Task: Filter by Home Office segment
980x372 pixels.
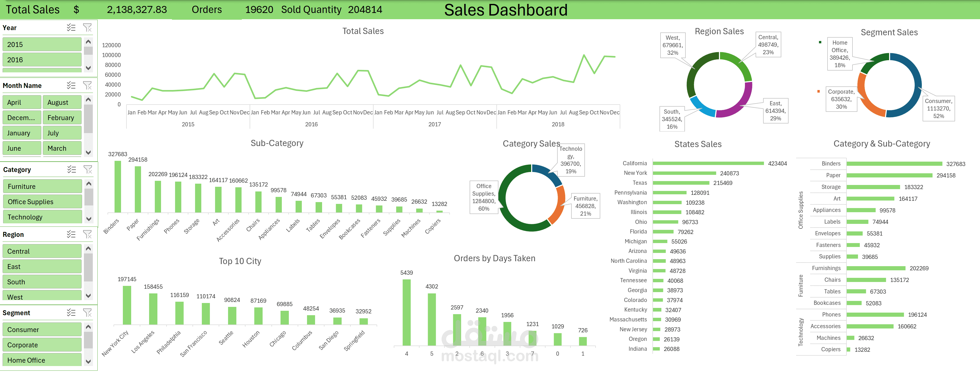Action: coord(42,360)
